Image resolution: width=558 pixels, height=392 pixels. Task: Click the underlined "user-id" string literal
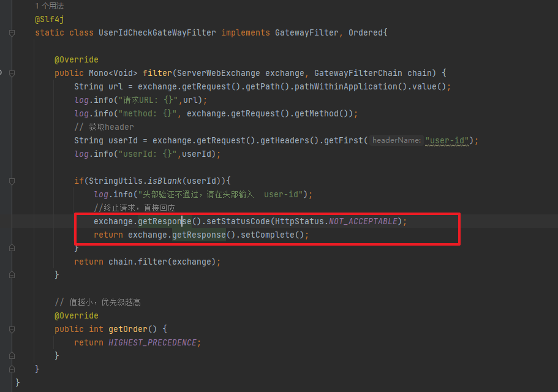[447, 141]
